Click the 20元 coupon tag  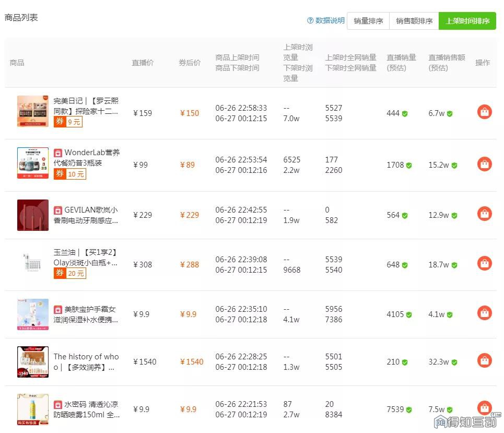pos(70,273)
